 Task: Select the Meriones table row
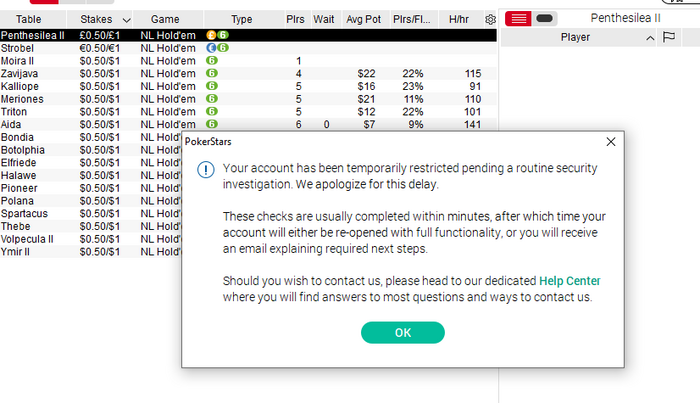pos(248,99)
